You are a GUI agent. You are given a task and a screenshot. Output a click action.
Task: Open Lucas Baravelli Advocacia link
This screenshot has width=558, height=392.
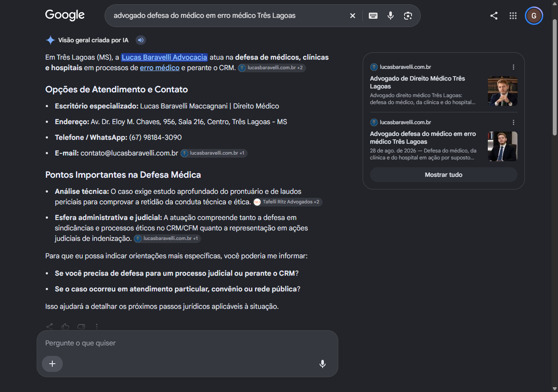pos(164,57)
